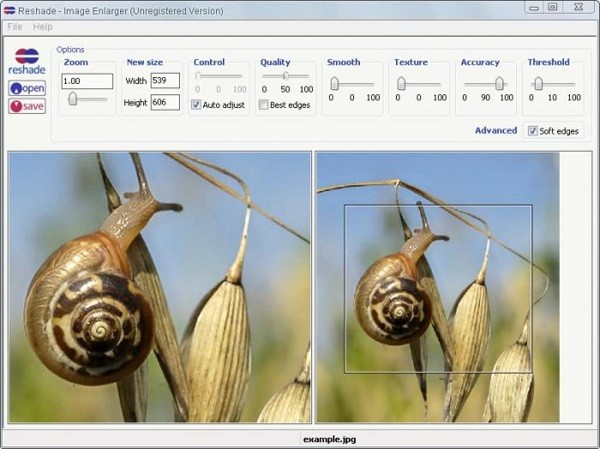Open the Help menu
600x449 pixels.
tap(43, 26)
